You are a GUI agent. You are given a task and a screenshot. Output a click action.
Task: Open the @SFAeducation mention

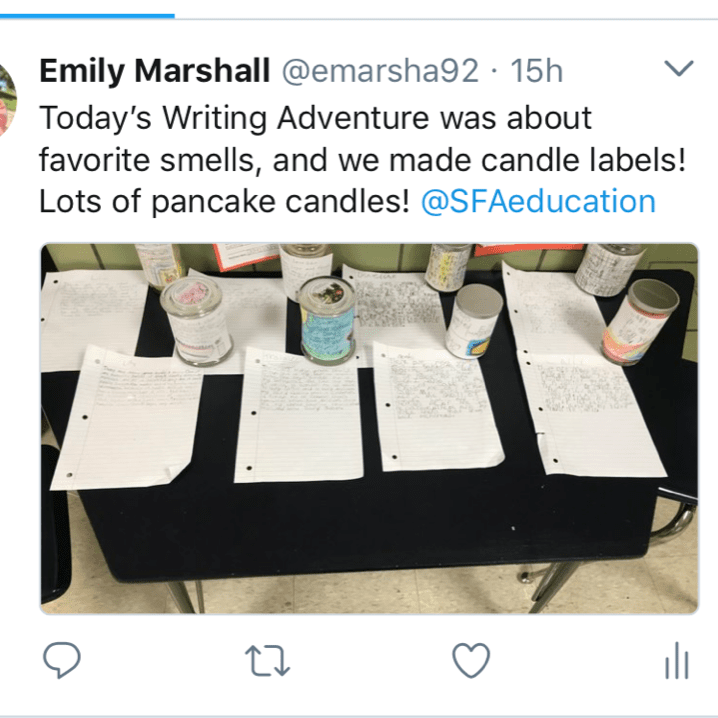(x=538, y=201)
